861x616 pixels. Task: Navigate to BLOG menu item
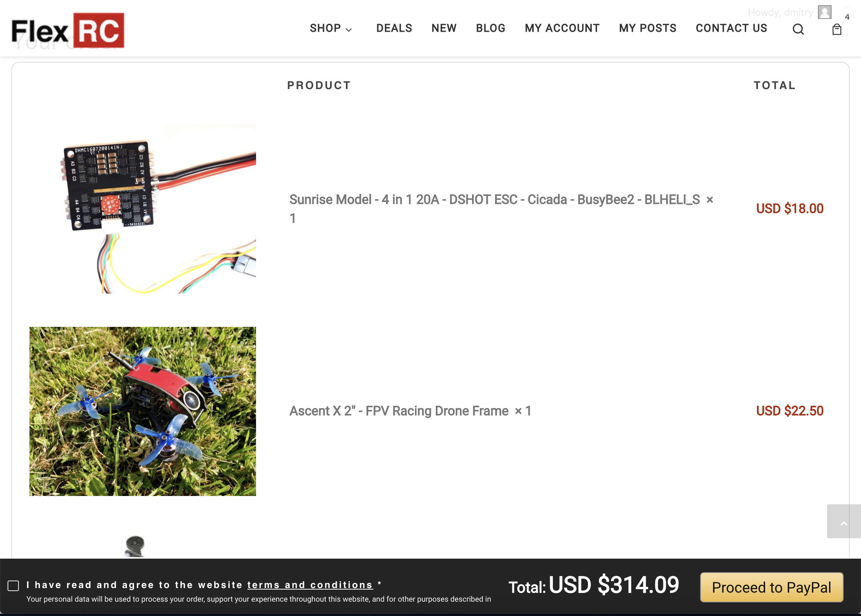pos(490,28)
